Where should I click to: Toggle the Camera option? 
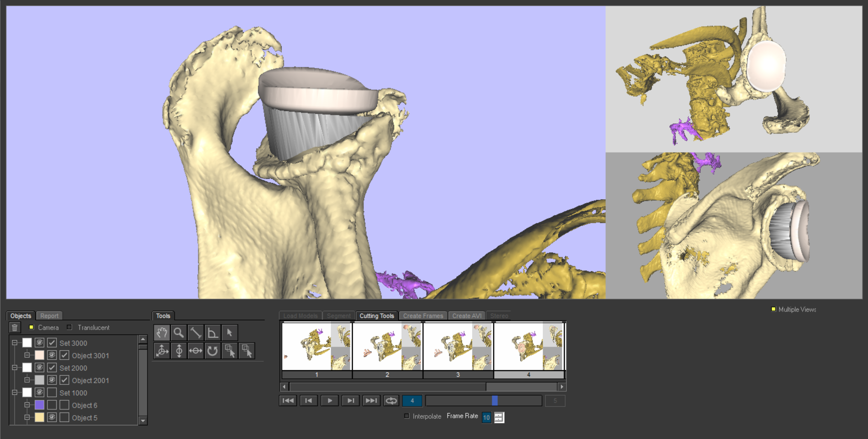31,327
